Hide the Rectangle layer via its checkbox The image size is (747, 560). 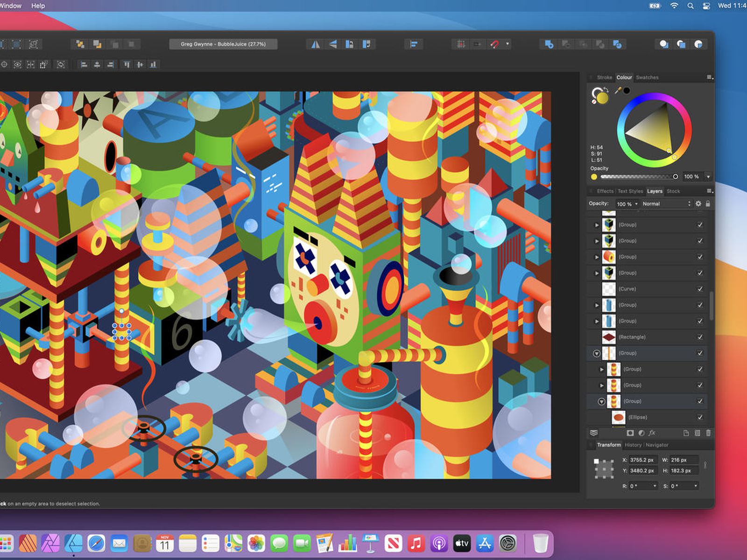click(700, 337)
